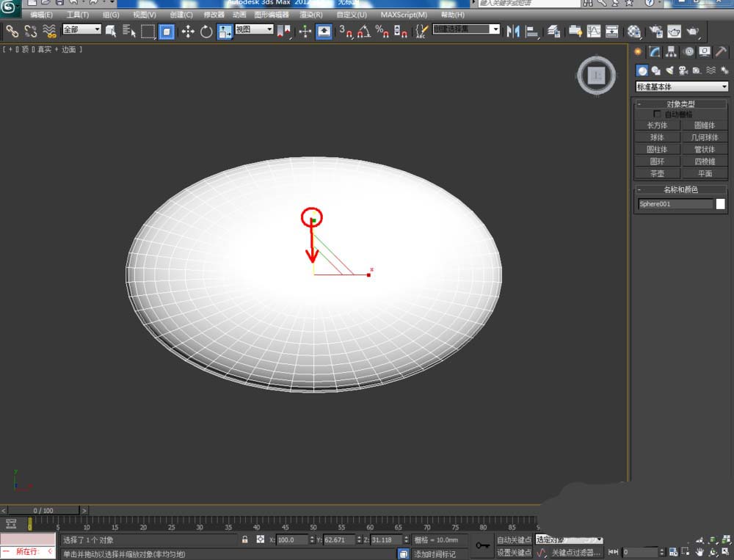Click the 茶壶 object button
The image size is (734, 560).
tap(657, 174)
